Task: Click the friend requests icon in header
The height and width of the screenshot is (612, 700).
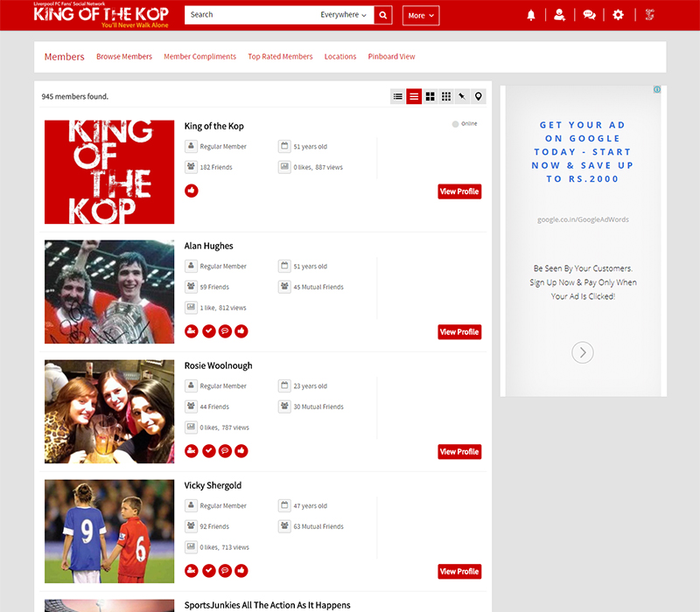Action: [559, 15]
